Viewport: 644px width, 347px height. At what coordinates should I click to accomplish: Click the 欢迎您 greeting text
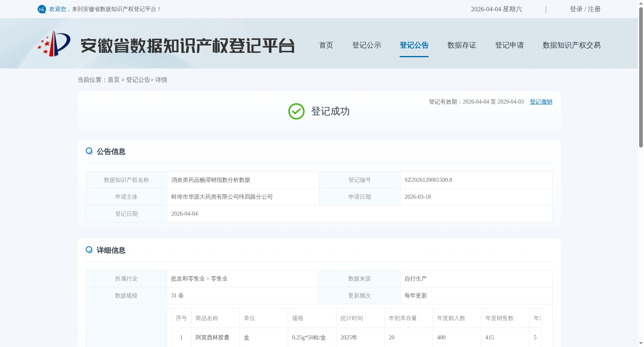point(58,9)
